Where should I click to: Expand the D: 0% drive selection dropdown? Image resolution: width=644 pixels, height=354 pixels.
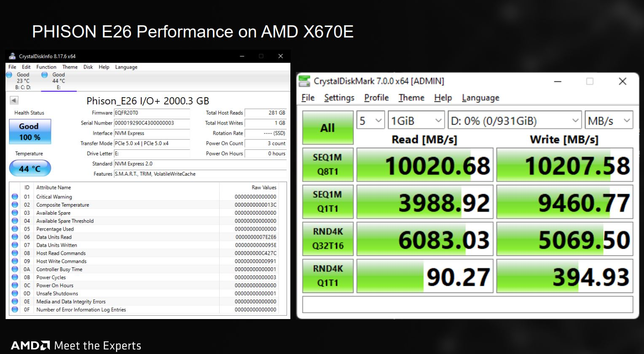pos(515,121)
